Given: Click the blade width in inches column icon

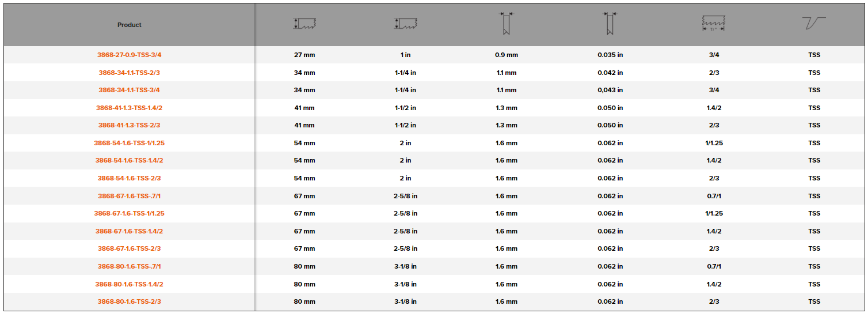Looking at the screenshot, I should coord(406,24).
